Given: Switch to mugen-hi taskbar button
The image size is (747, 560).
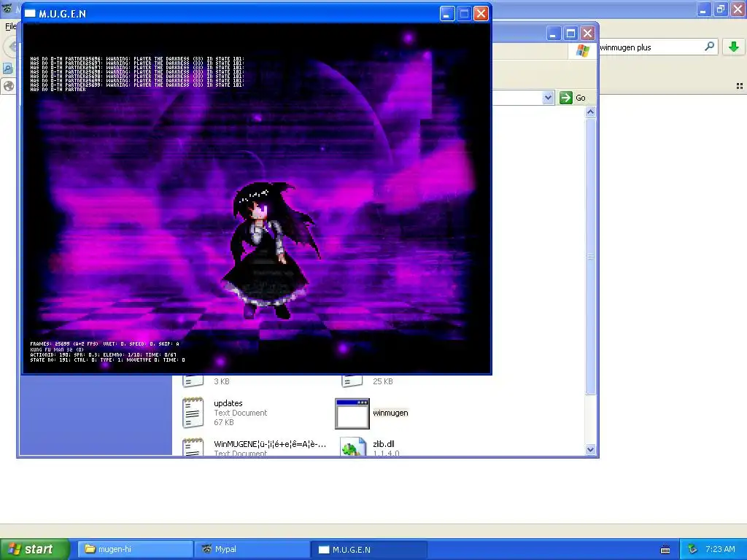Looking at the screenshot, I should tap(135, 550).
